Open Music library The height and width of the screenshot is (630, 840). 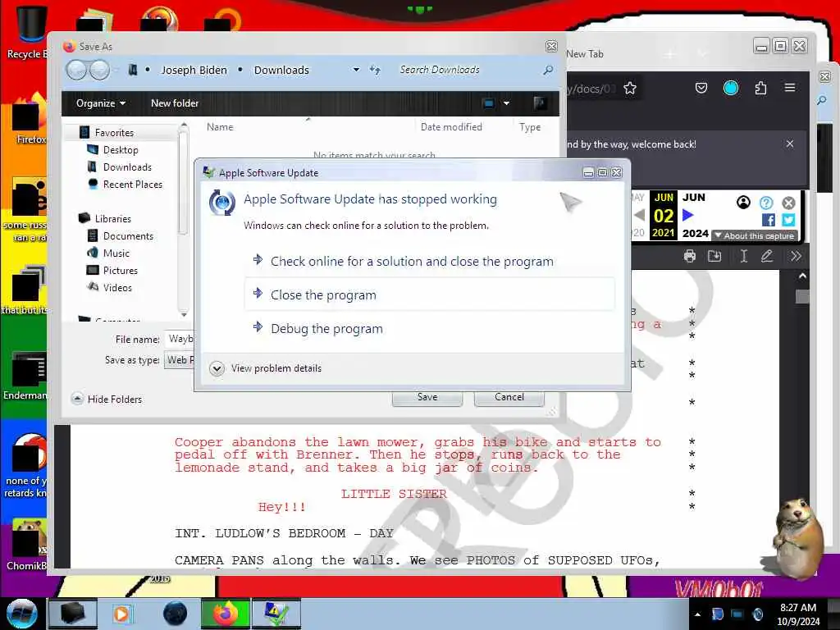click(116, 253)
